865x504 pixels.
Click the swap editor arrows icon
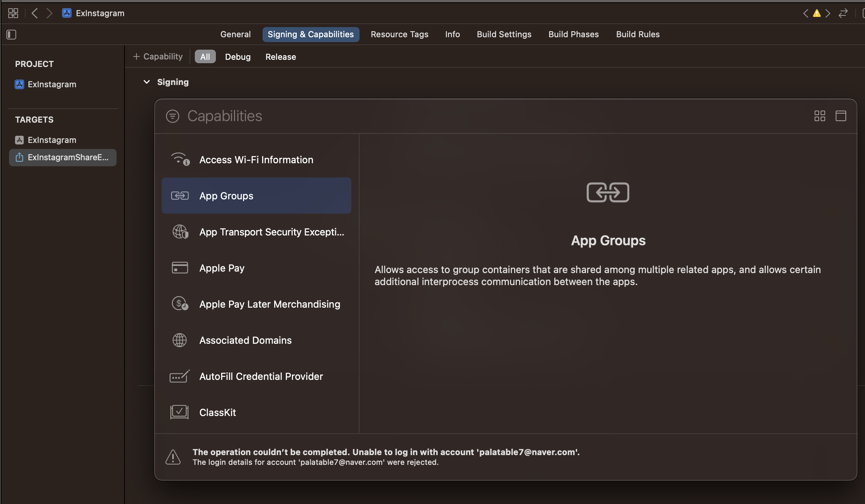click(843, 13)
